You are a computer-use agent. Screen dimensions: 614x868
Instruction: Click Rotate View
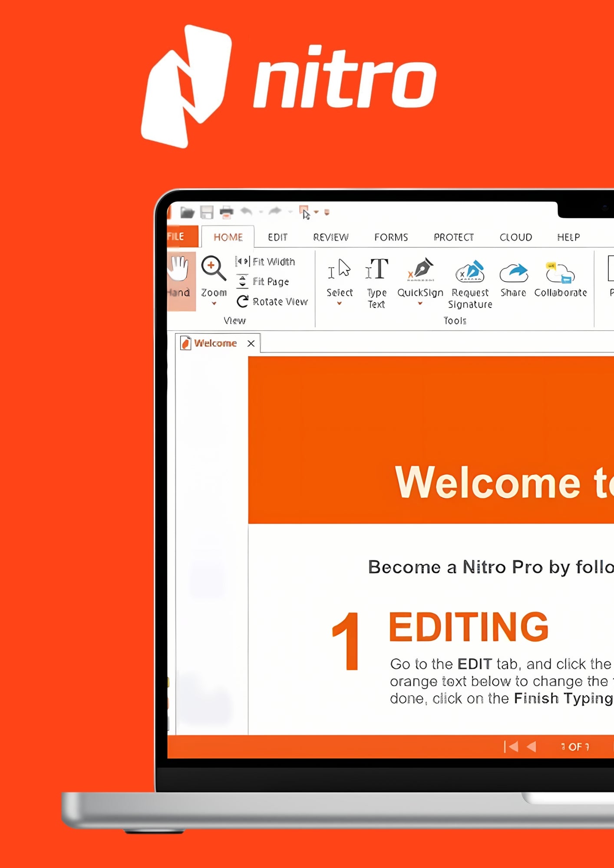(272, 302)
